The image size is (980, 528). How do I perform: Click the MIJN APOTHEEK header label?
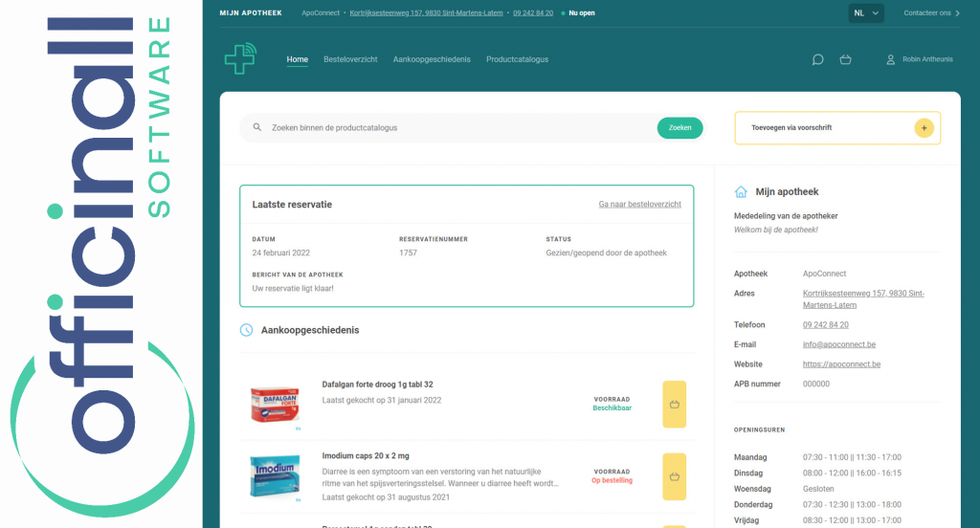tap(251, 13)
